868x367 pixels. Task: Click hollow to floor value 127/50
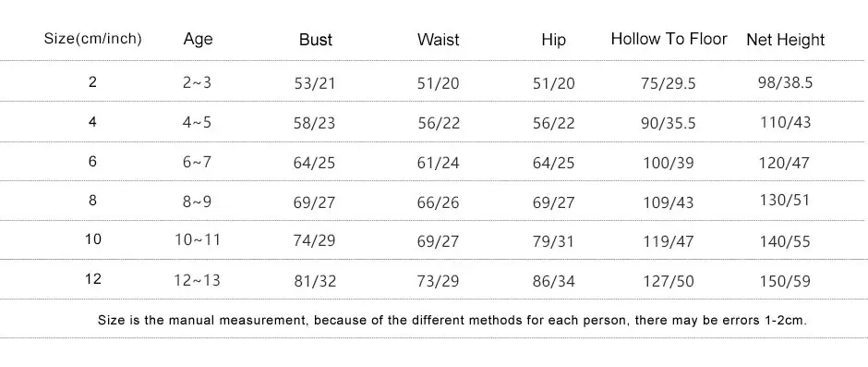pyautogui.click(x=669, y=282)
